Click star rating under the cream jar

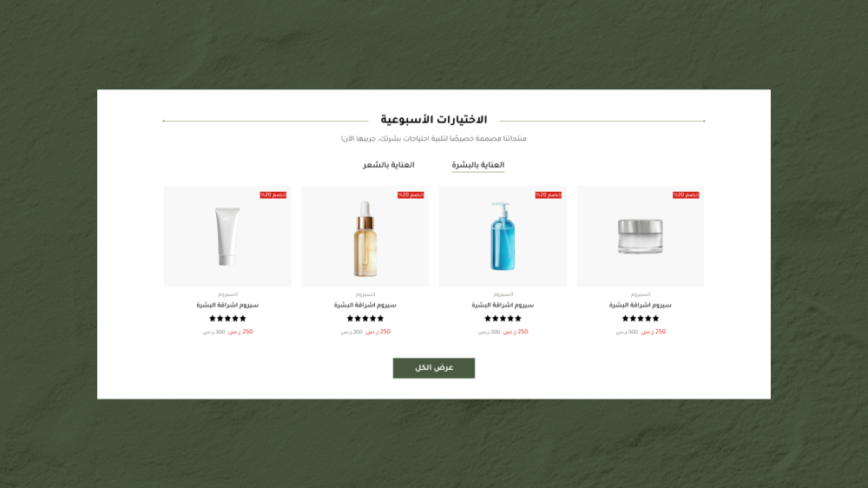(x=641, y=319)
